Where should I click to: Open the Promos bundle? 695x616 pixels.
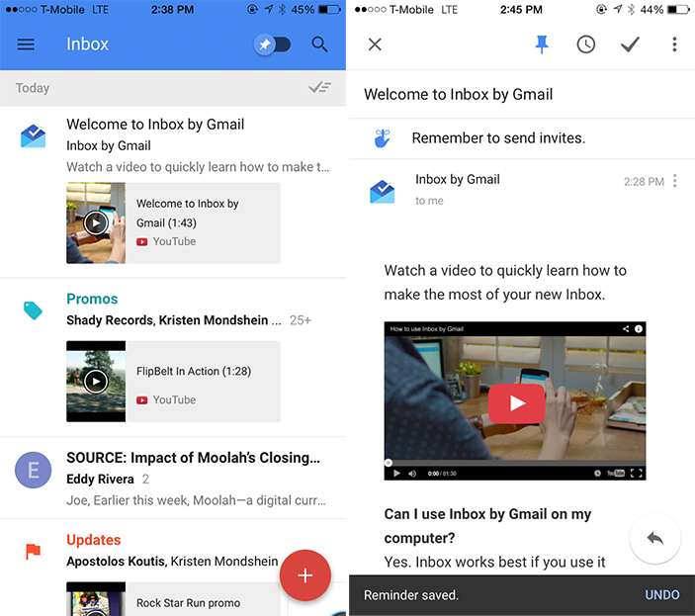click(92, 299)
